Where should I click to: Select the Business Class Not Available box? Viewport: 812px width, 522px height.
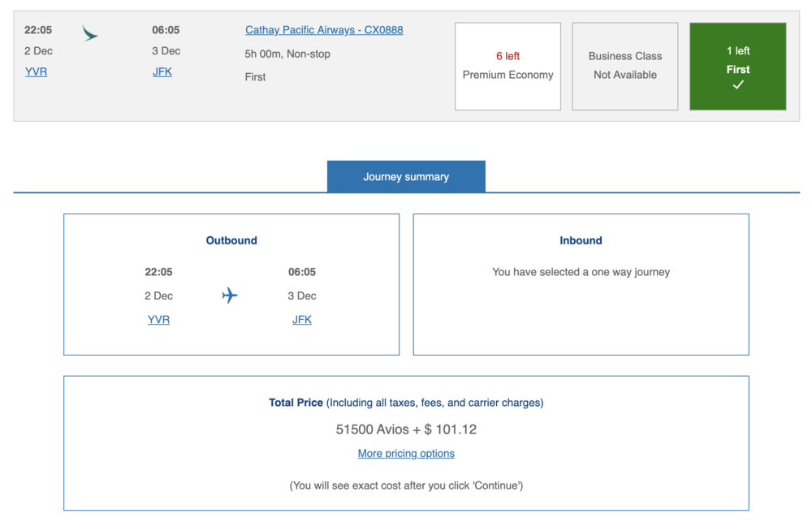point(624,67)
